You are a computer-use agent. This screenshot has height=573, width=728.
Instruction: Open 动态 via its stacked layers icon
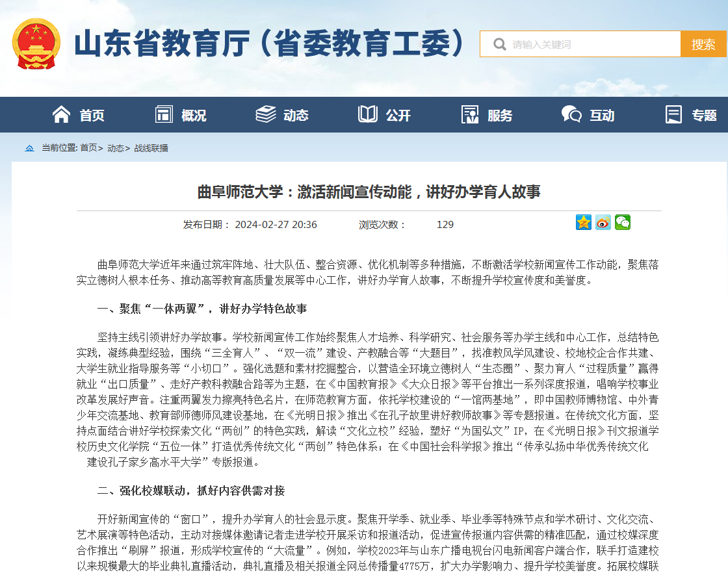click(x=265, y=114)
